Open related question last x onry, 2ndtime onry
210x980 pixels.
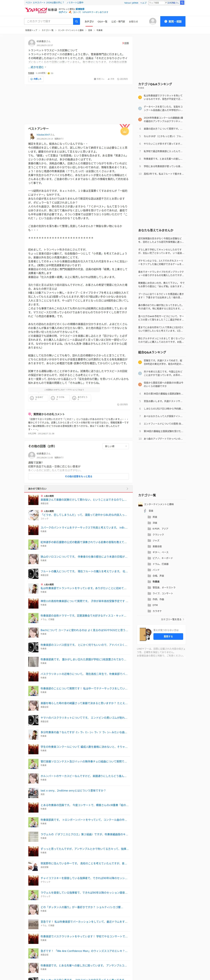click(x=73, y=791)
